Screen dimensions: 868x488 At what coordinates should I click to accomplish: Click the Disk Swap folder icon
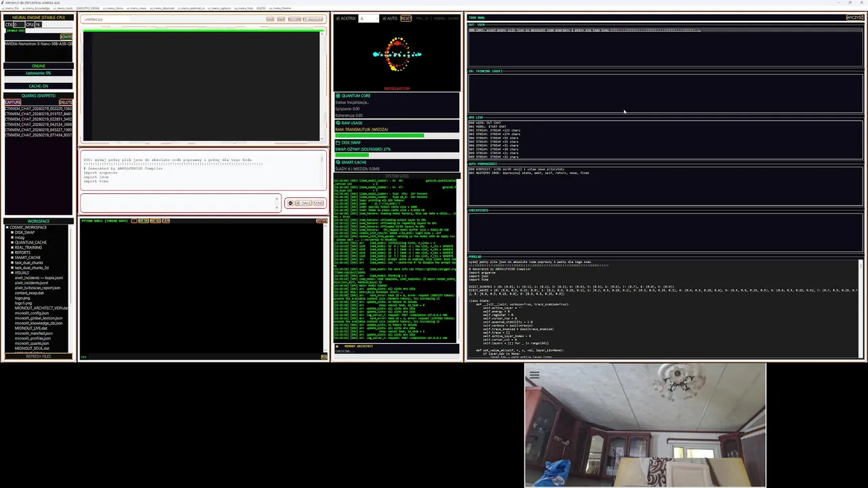338,142
